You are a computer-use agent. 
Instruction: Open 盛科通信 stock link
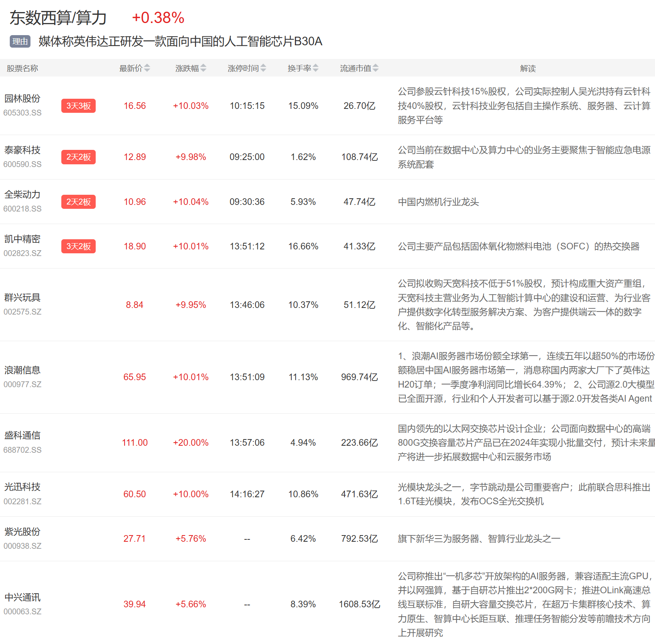point(22,436)
